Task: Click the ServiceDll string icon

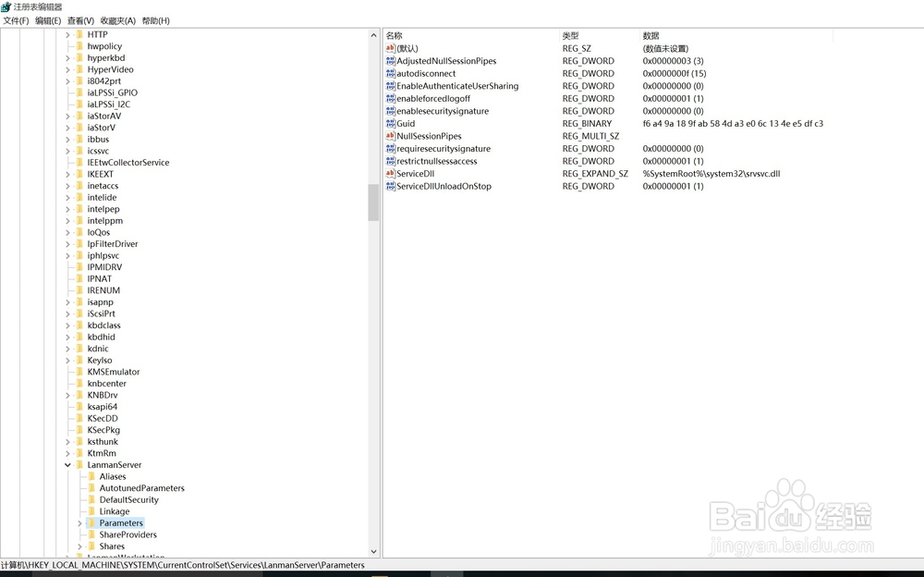Action: coord(390,174)
